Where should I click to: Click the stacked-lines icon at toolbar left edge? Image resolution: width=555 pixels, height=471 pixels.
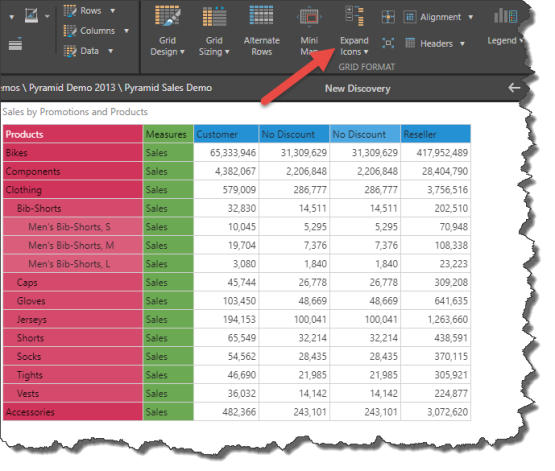click(x=15, y=44)
